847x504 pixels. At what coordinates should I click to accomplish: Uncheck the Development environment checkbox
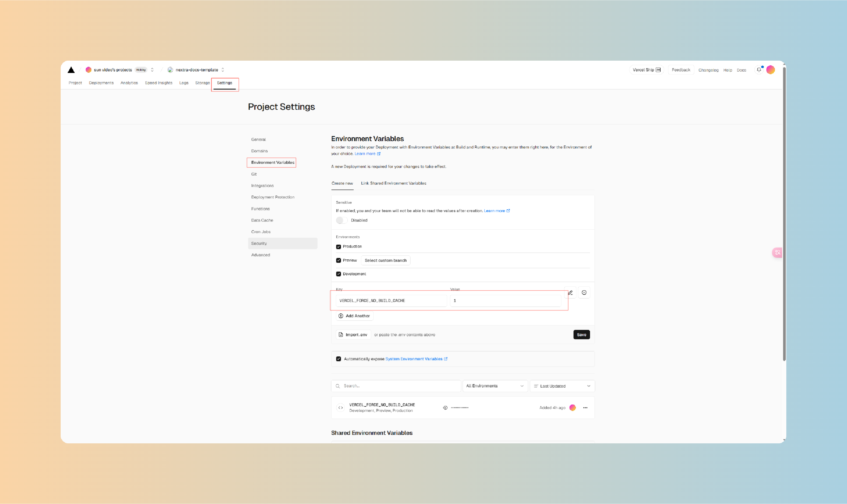coord(338,274)
